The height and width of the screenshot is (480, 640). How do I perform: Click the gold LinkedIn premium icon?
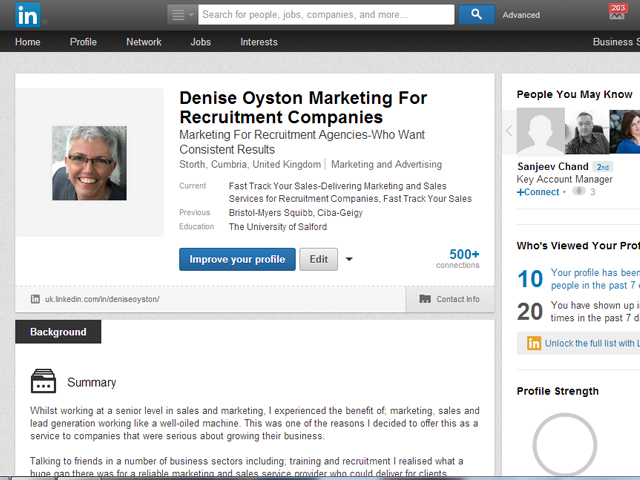coord(533,343)
